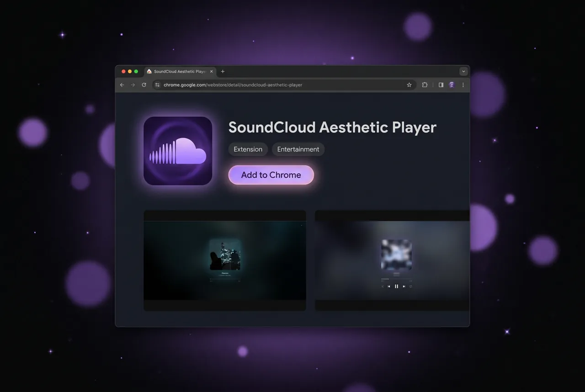Click the red close window button
Image resolution: width=585 pixels, height=392 pixels.
coord(123,71)
